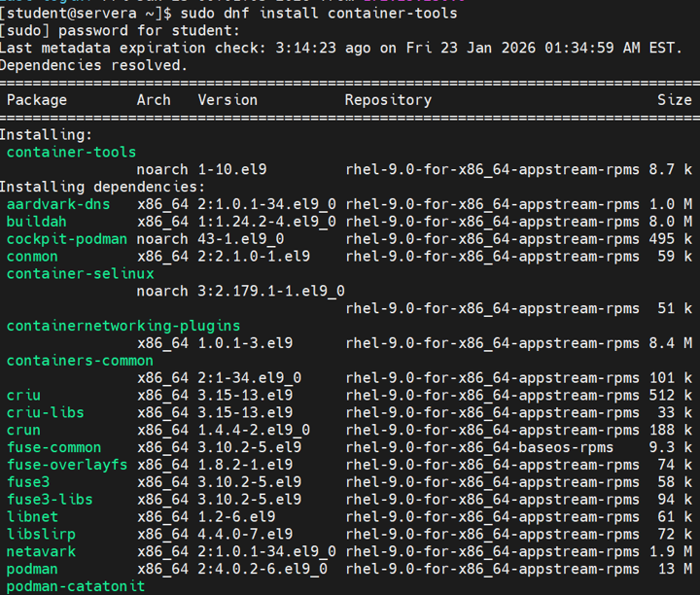This screenshot has width=700, height=595.
Task: Click the size '1.0 M' for aardvark-dns
Action: click(670, 204)
